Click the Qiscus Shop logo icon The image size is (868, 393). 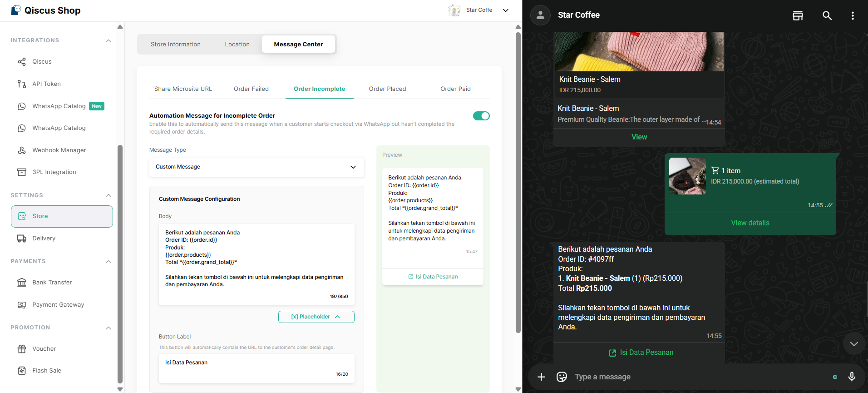(16, 10)
